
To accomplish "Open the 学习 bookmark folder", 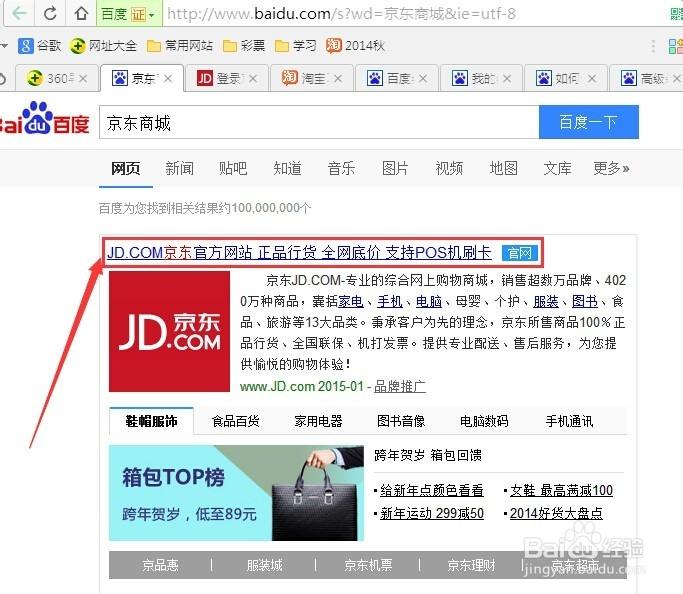I will (296, 45).
